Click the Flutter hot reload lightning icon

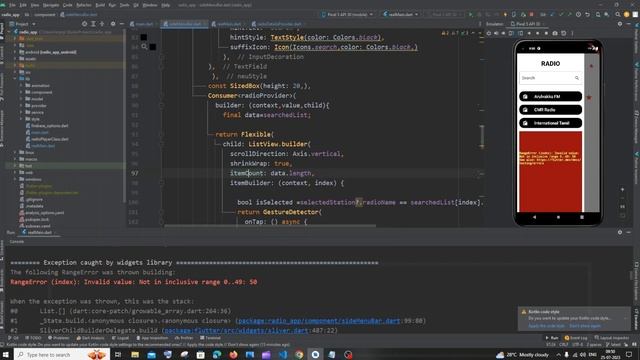click(505, 14)
